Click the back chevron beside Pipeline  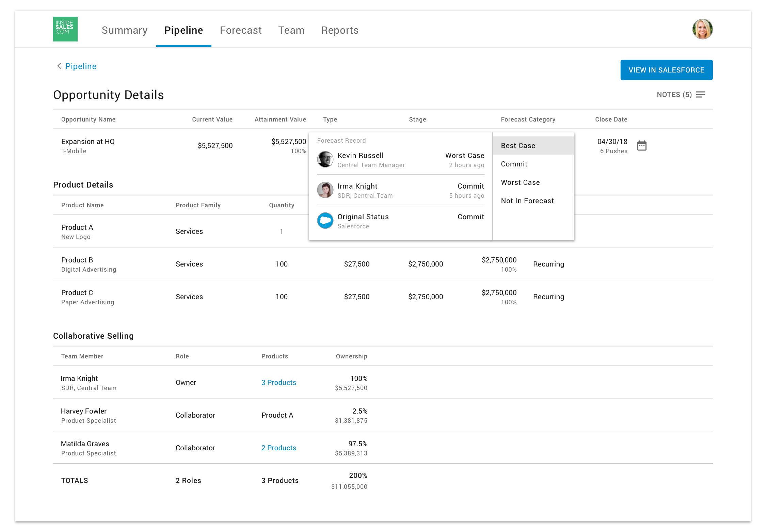coord(59,66)
